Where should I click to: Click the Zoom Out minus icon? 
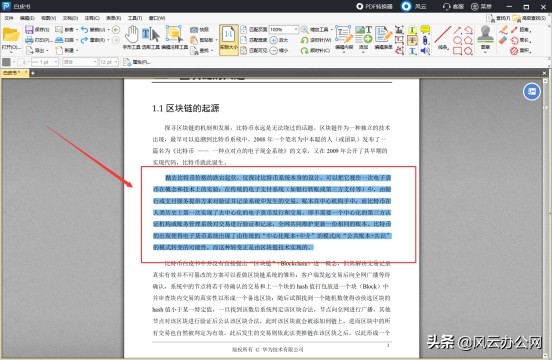point(274,50)
